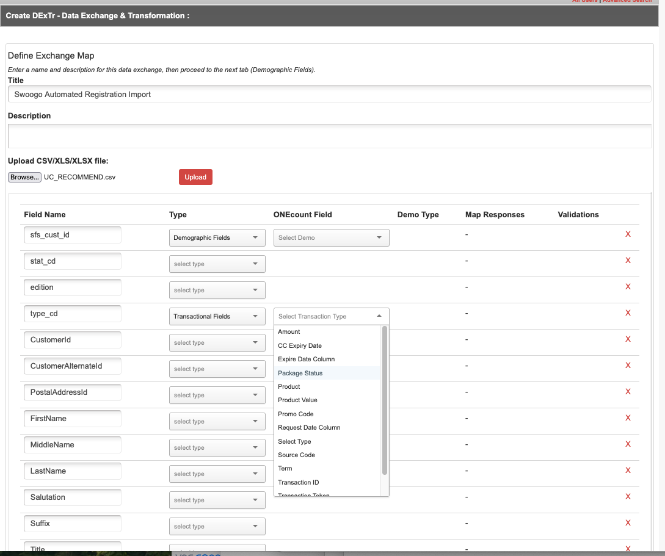This screenshot has width=665, height=556.
Task: Collapse the Select Transaction Type dropdown
Action: (331, 316)
